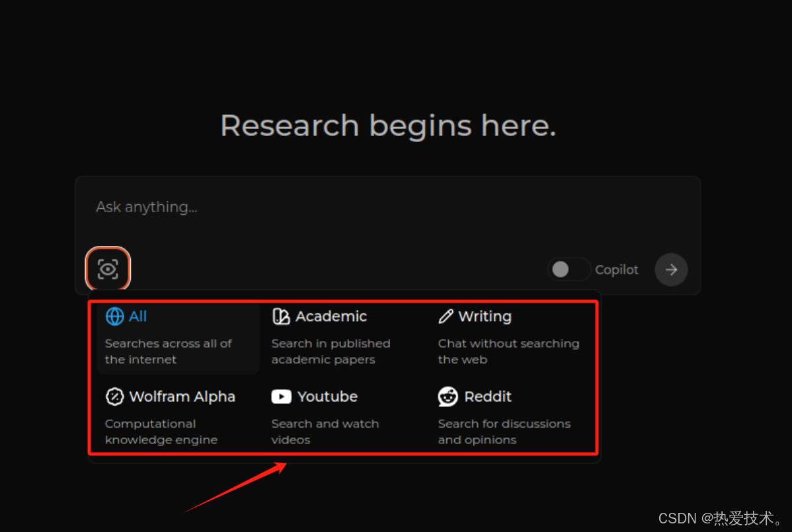Click the 'Research begins here.' heading

click(x=388, y=125)
